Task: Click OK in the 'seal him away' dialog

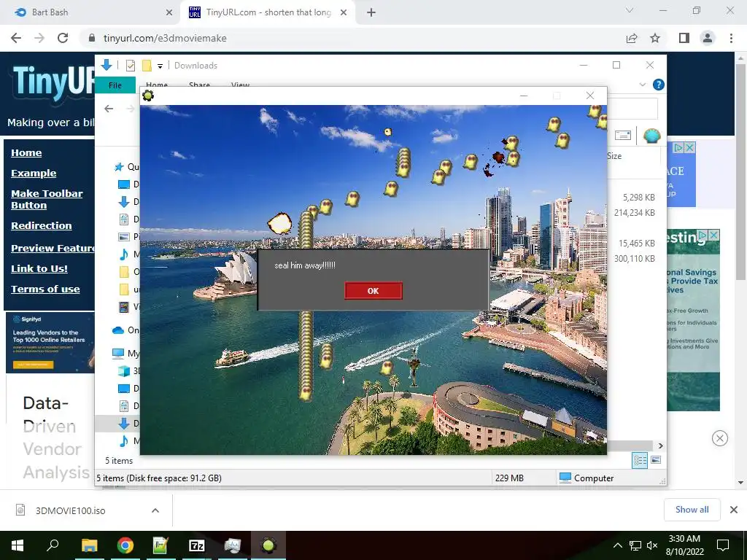Action: point(373,291)
